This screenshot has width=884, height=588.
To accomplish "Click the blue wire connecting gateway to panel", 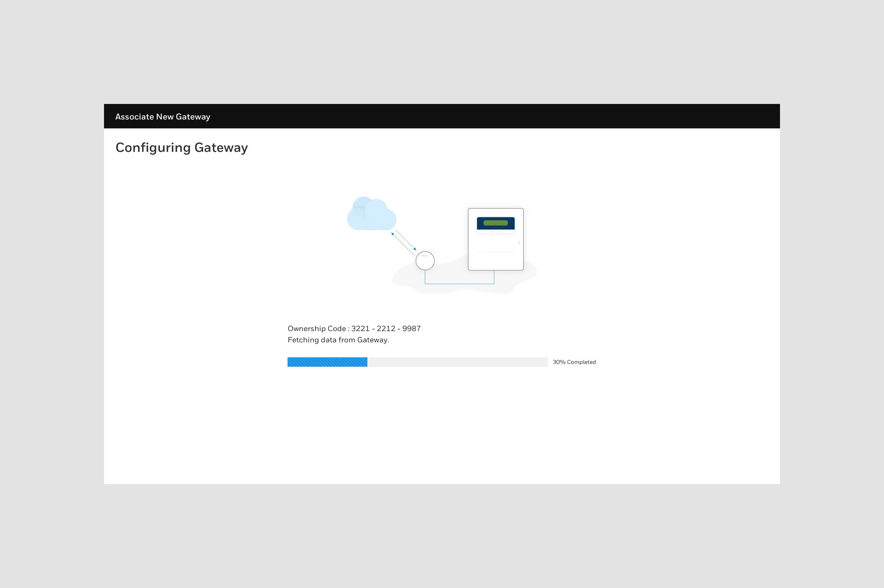I will click(459, 284).
